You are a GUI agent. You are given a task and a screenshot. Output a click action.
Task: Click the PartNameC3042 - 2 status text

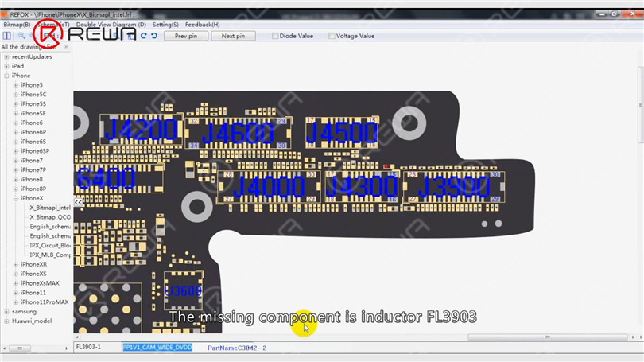point(237,348)
